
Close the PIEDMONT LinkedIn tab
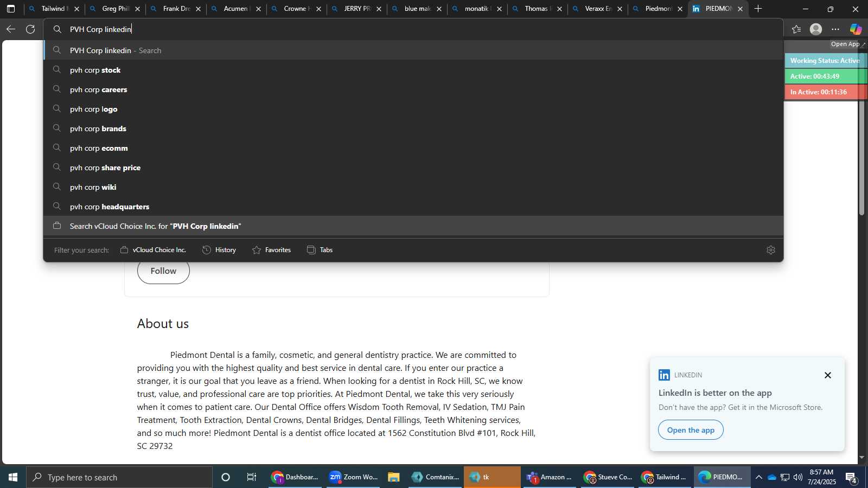coord(740,9)
